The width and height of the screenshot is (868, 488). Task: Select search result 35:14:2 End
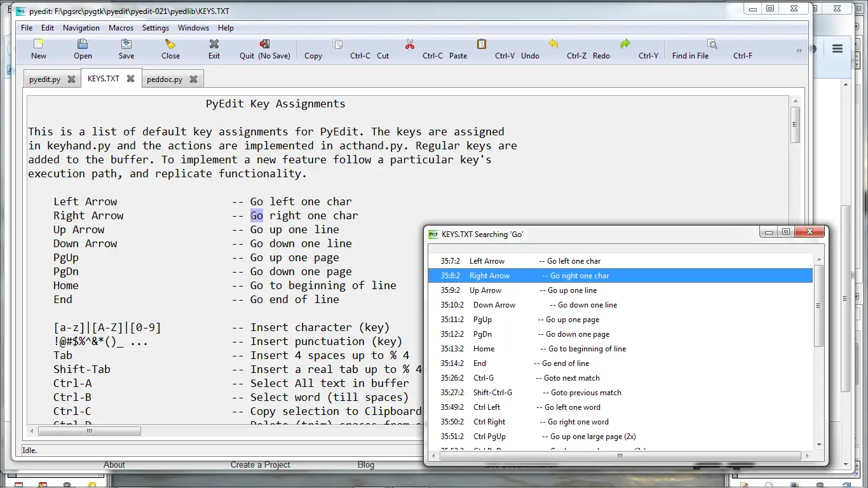620,363
